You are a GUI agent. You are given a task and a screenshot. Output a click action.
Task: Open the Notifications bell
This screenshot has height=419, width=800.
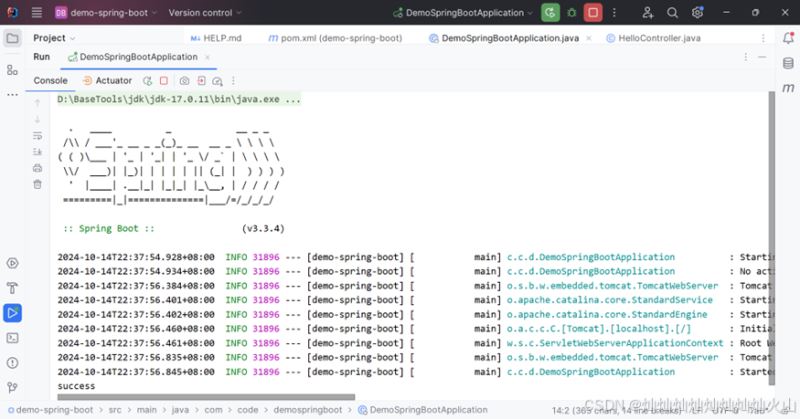(788, 38)
